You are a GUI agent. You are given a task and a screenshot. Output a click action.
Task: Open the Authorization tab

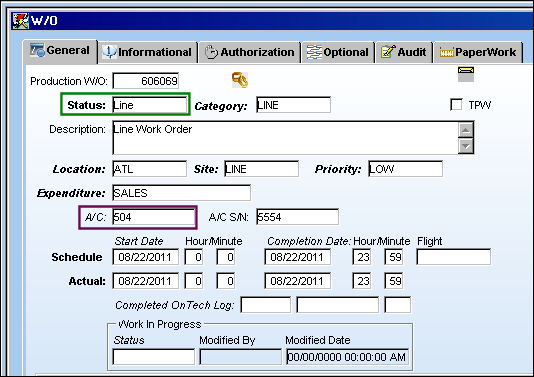[250, 52]
